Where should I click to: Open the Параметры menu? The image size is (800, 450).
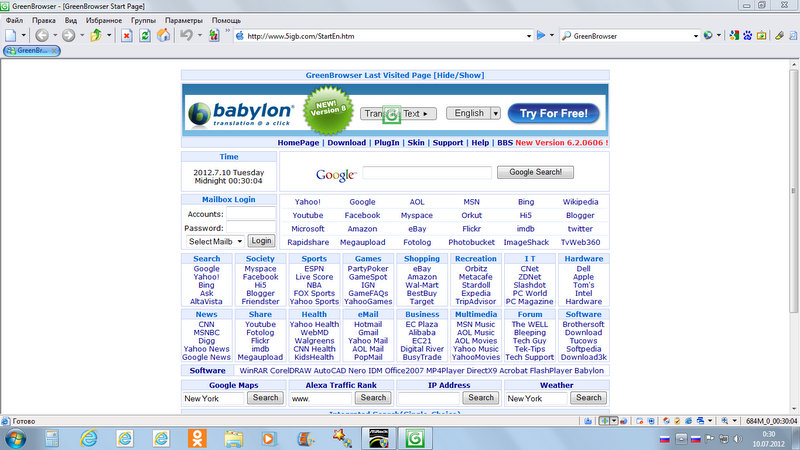pyautogui.click(x=184, y=20)
